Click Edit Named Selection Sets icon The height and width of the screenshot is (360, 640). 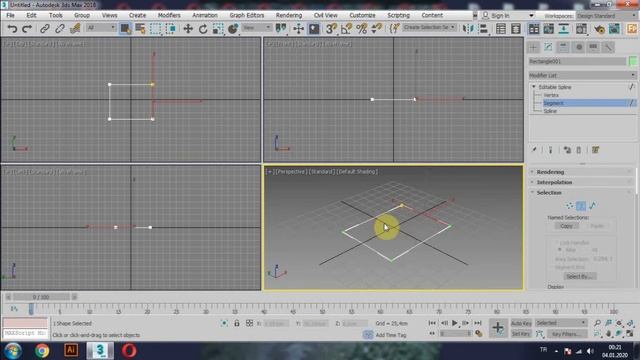pos(394,29)
